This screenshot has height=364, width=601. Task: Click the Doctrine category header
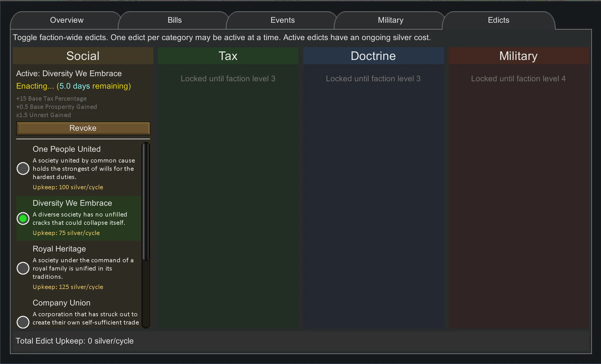pyautogui.click(x=373, y=56)
